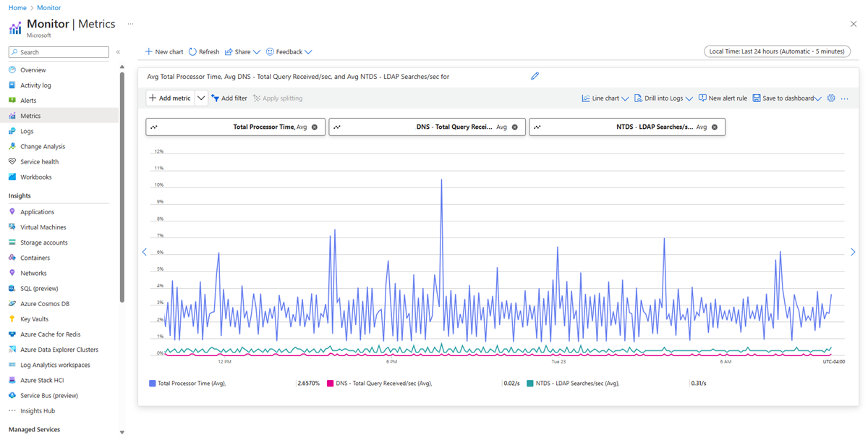Screen dimensions: 868x435
Task: Click Save to dashboard icon
Action: pyautogui.click(x=757, y=98)
